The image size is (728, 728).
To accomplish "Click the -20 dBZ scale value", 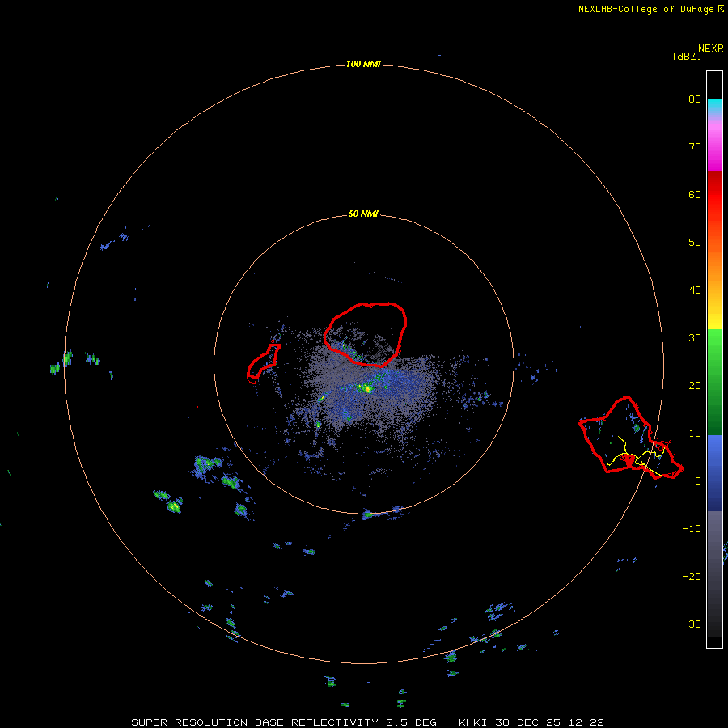I will [x=692, y=577].
